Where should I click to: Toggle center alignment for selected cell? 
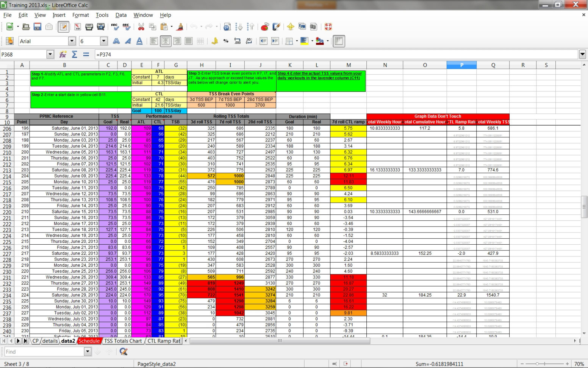coord(166,41)
